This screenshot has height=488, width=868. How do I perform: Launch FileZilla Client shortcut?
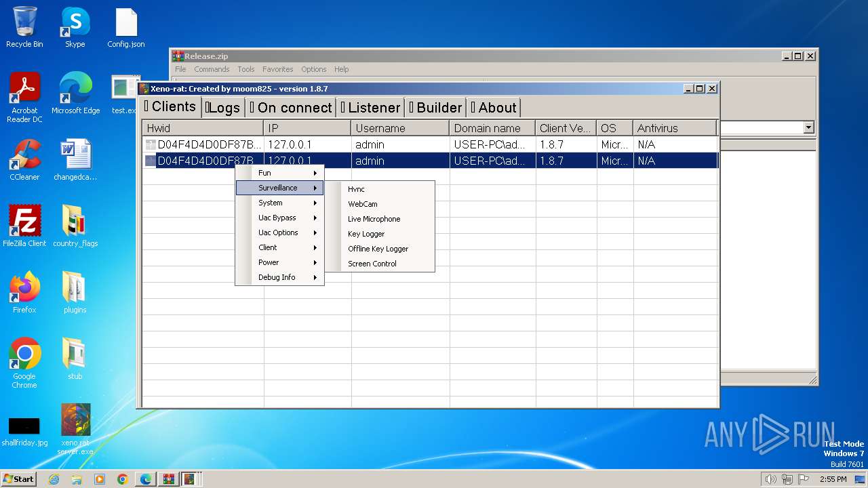[x=24, y=226]
